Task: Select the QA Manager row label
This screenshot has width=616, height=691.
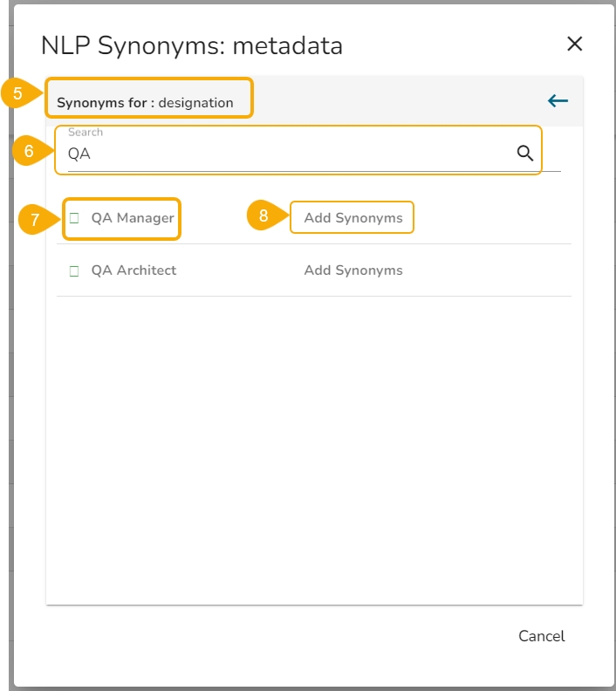Action: tap(133, 218)
